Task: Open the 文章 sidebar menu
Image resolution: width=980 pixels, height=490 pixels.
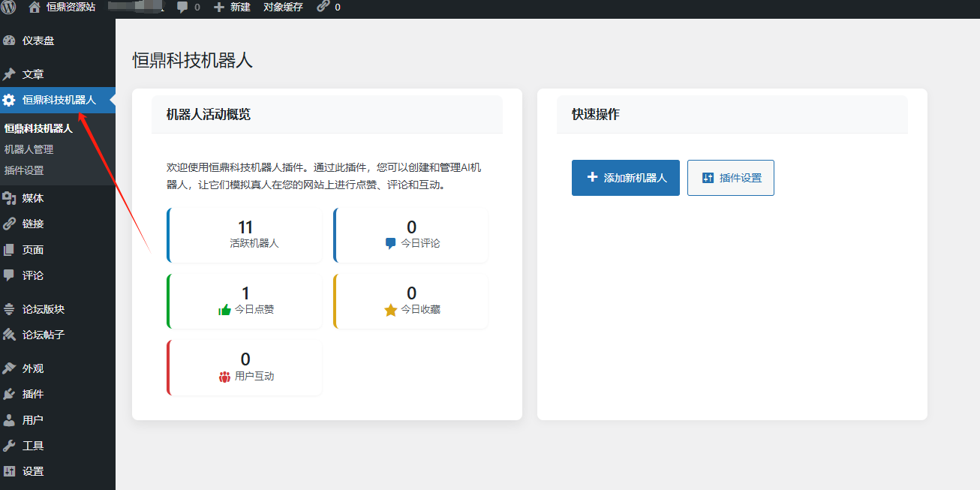Action: click(58, 74)
